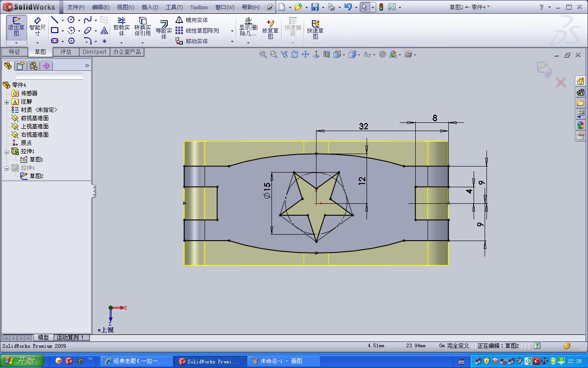
Task: Select 材质 <未指定> in the feature tree
Action: [39, 110]
